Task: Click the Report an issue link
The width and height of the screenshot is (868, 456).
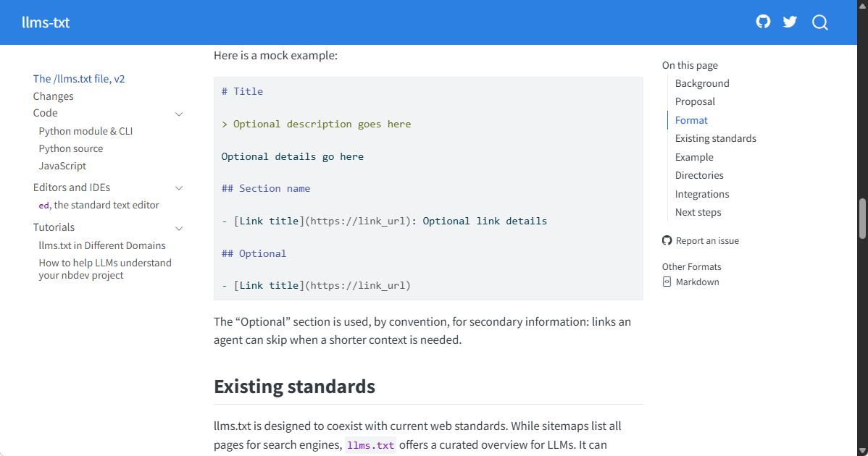Action: [x=707, y=241]
